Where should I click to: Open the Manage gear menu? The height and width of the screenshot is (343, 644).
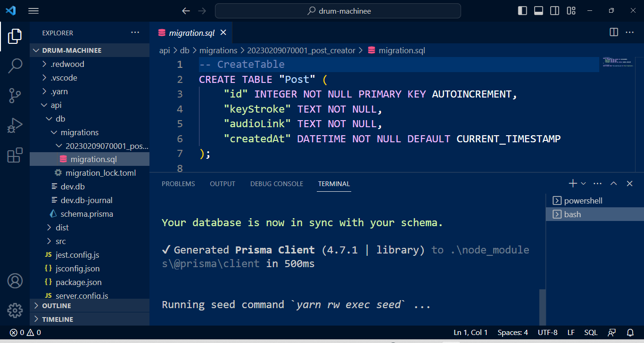point(15,310)
